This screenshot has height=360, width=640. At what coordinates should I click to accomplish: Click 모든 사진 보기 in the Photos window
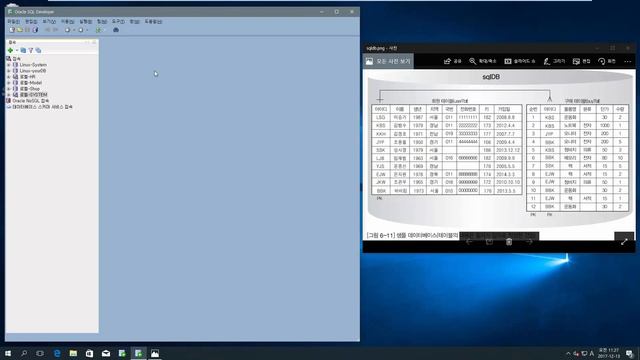[388, 61]
